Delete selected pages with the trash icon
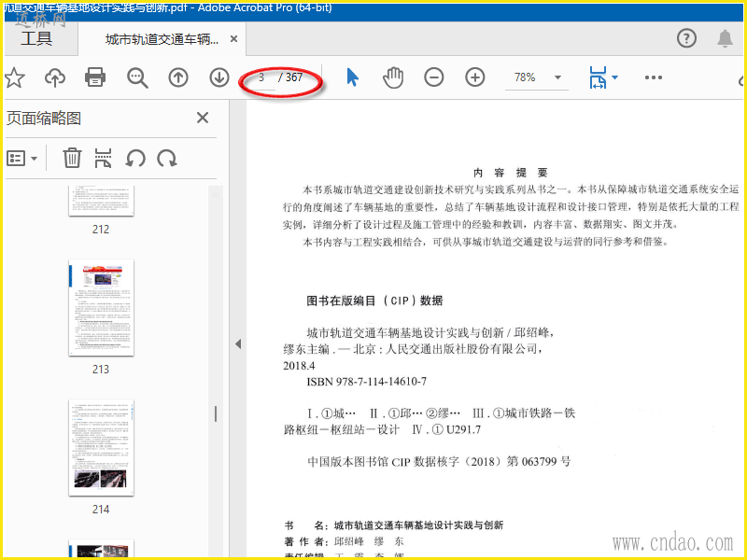 [x=72, y=158]
